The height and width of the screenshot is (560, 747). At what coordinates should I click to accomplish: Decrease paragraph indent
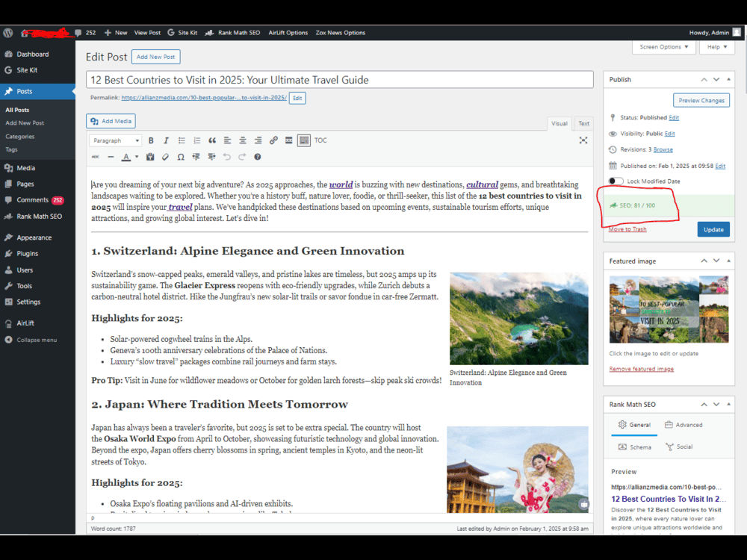[x=196, y=157]
